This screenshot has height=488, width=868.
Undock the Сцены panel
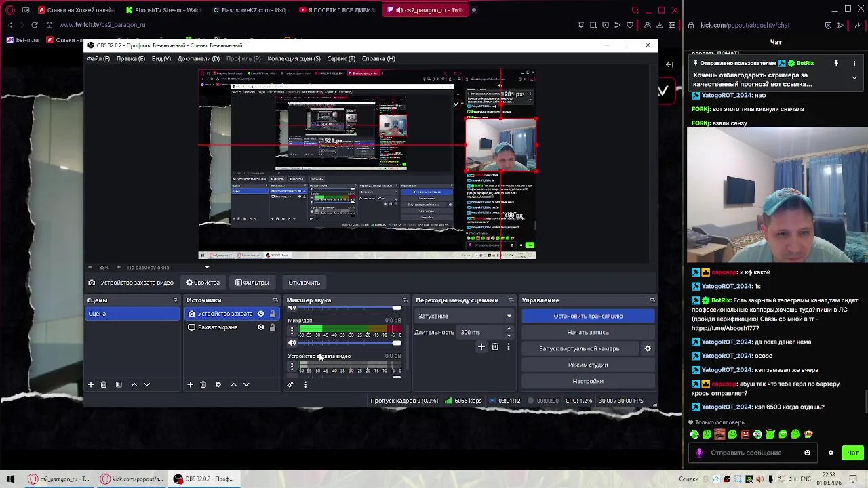[176, 300]
